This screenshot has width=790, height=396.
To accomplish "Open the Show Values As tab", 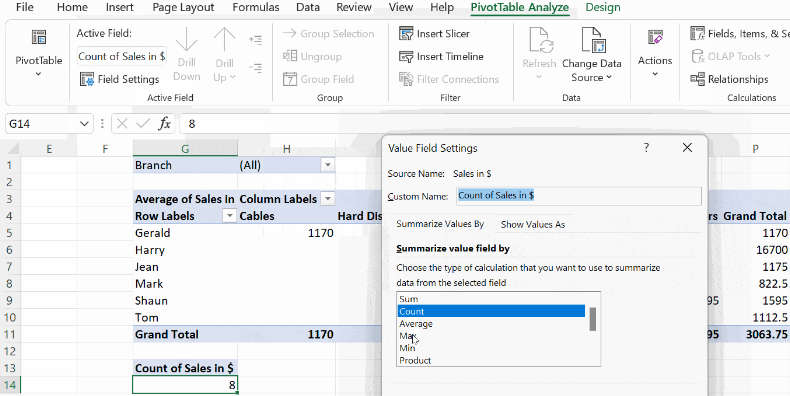I will click(x=533, y=225).
